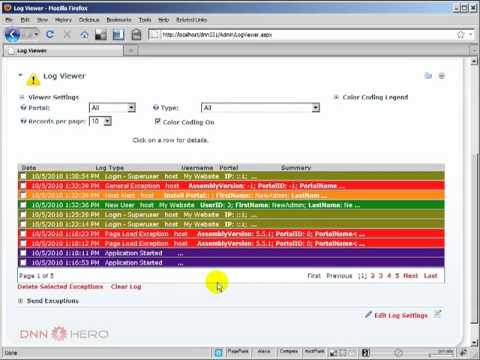Click the pencil icon beside Edit Log Settings
This screenshot has height=360, width=480.
pos(368,314)
